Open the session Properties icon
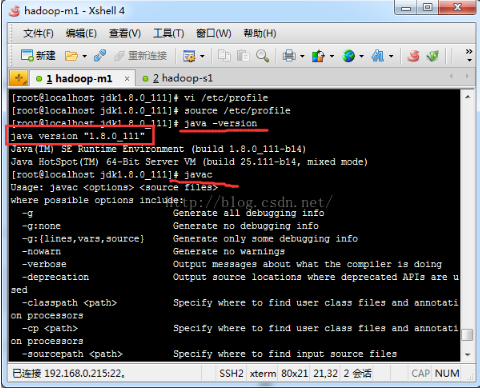480x392 pixels. point(189,56)
